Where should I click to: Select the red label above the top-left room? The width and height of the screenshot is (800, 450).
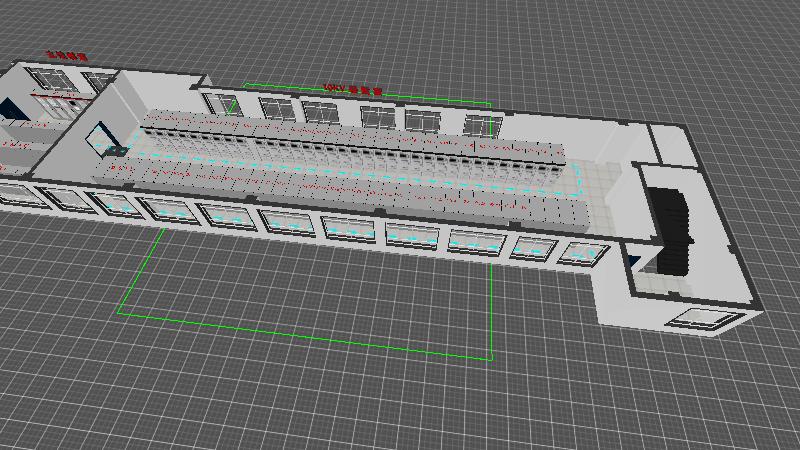pos(66,56)
